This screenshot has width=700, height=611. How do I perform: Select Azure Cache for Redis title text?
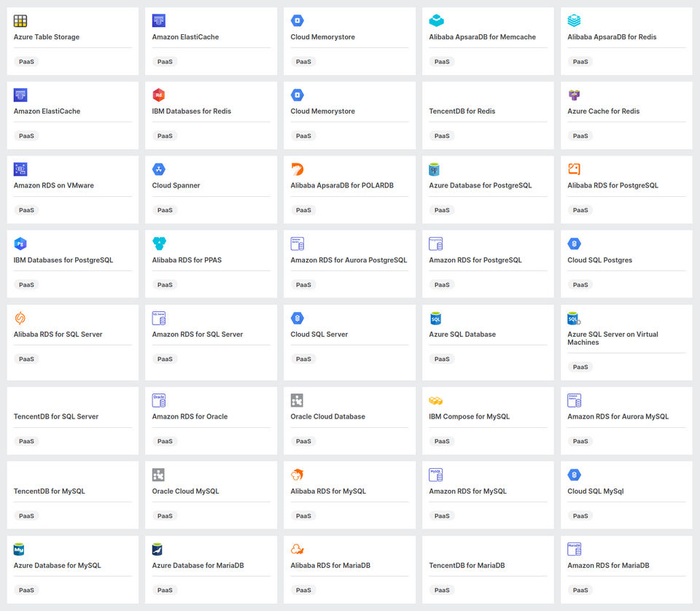604,111
